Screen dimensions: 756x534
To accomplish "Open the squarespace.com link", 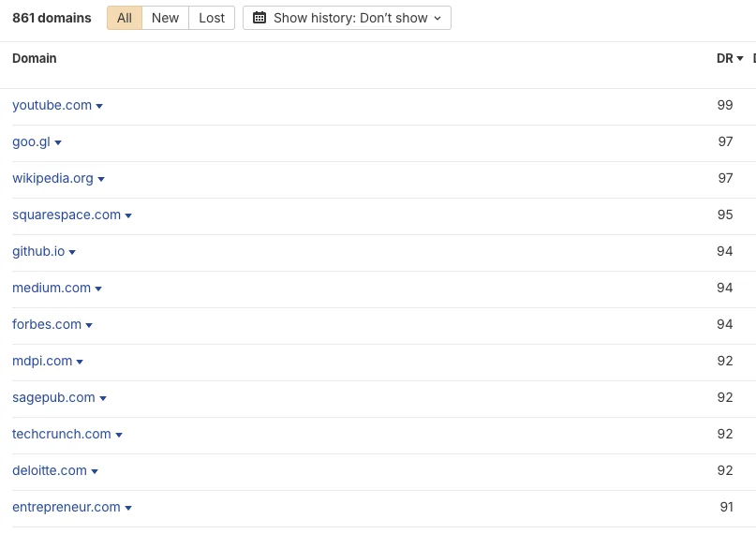I will pyautogui.click(x=67, y=215).
